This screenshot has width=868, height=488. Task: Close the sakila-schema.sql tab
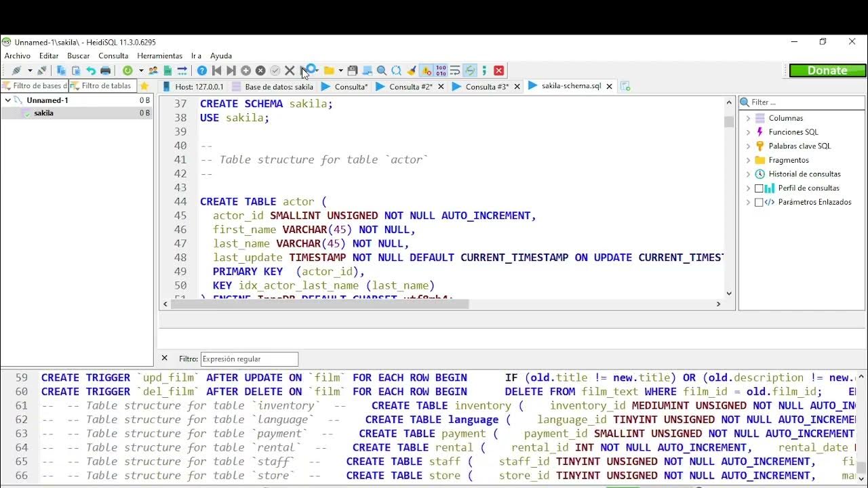click(609, 86)
